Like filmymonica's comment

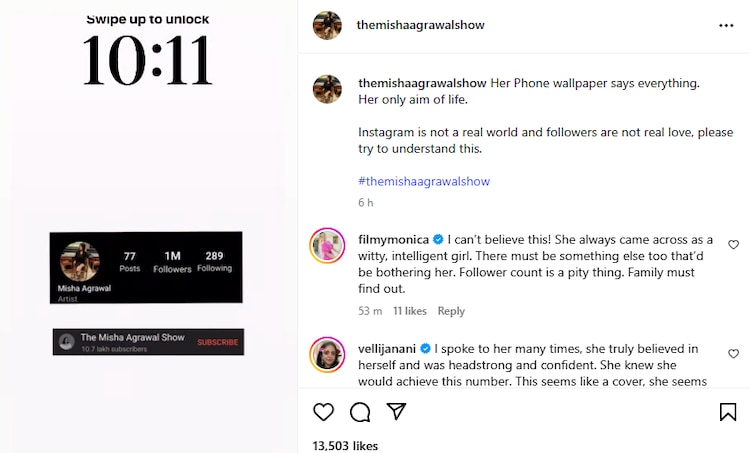coord(733,245)
